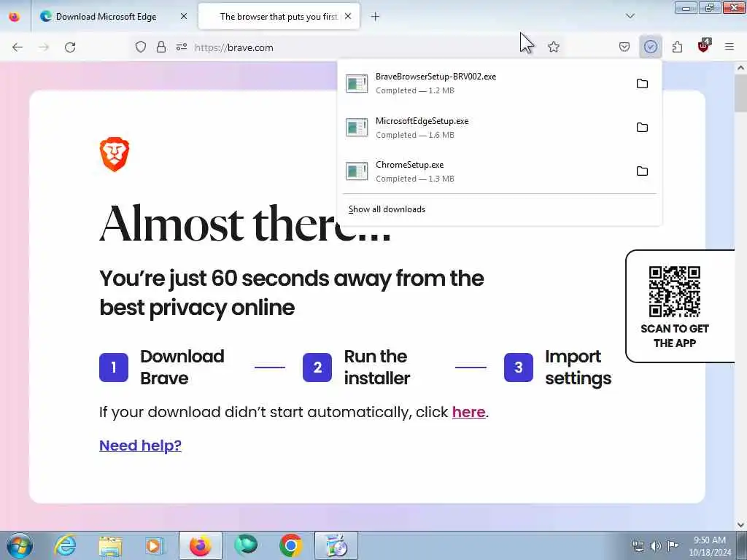Open Save to Pocket button

[624, 47]
